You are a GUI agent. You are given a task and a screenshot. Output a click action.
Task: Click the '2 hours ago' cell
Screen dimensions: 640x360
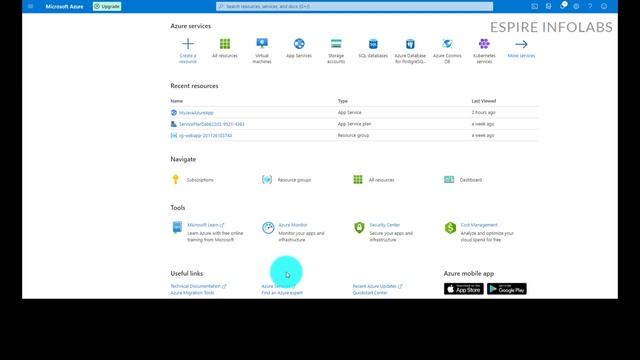tap(484, 112)
